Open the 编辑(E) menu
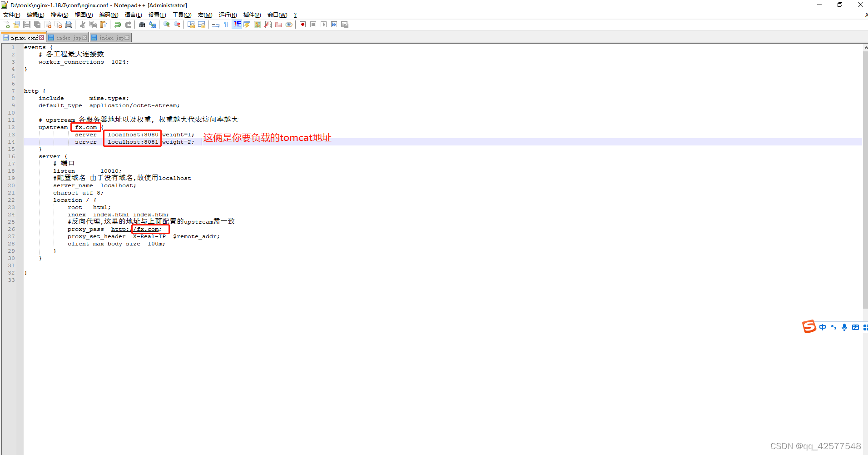The image size is (868, 455). [35, 15]
